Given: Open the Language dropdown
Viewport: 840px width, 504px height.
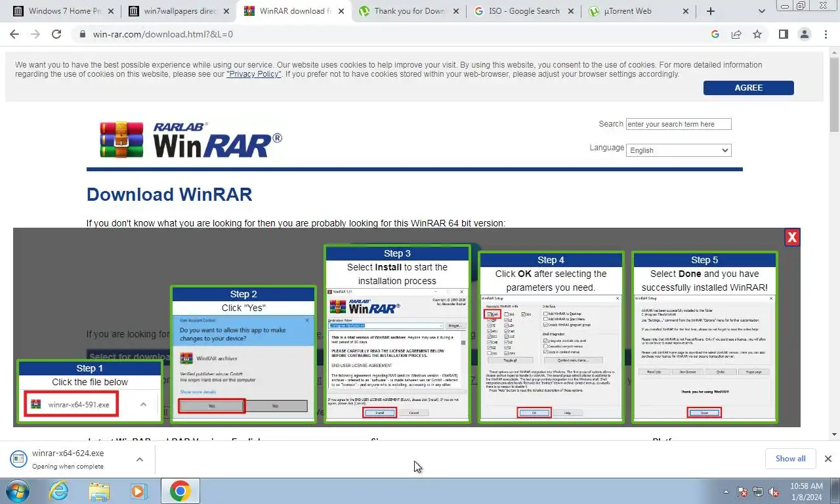Looking at the screenshot, I should pos(679,150).
